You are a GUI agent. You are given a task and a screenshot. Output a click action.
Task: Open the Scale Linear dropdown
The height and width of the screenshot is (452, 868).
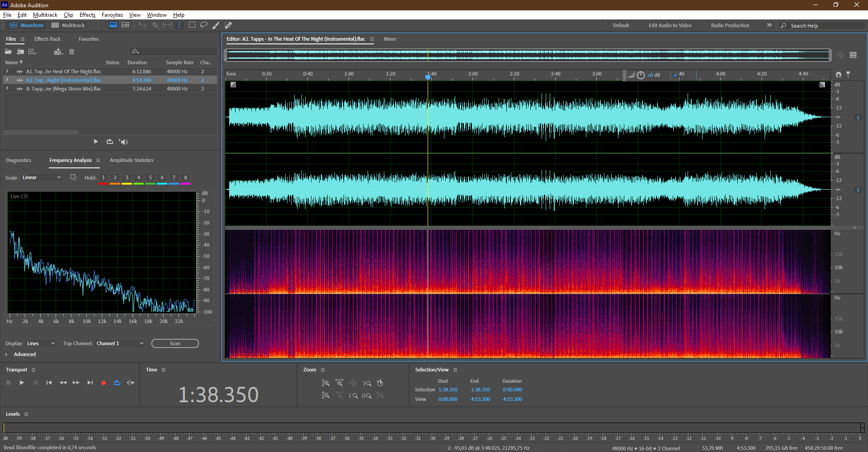pos(41,177)
